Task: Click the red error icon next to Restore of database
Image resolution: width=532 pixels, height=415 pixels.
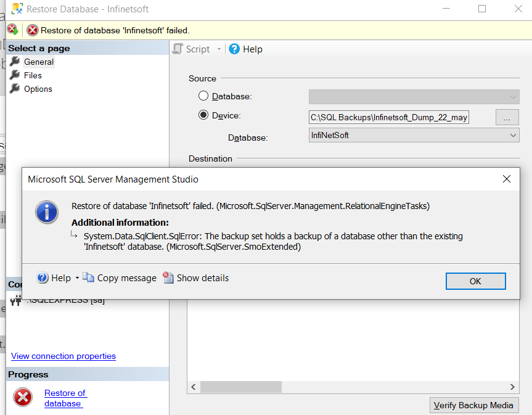Action: 22,397
